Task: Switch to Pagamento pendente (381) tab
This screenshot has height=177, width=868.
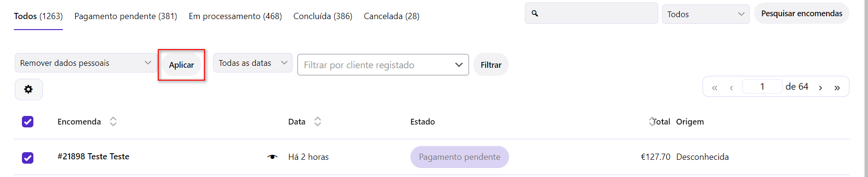Action: tap(126, 16)
